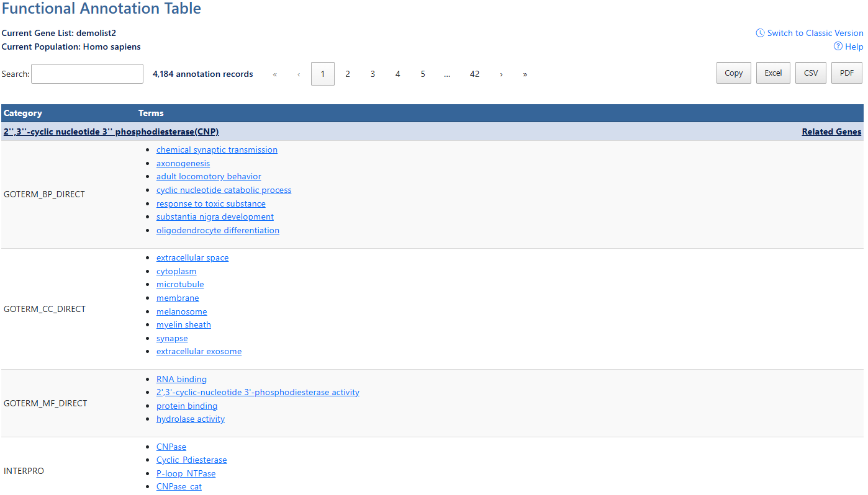
Task: Click the question mark Help icon
Action: (838, 47)
